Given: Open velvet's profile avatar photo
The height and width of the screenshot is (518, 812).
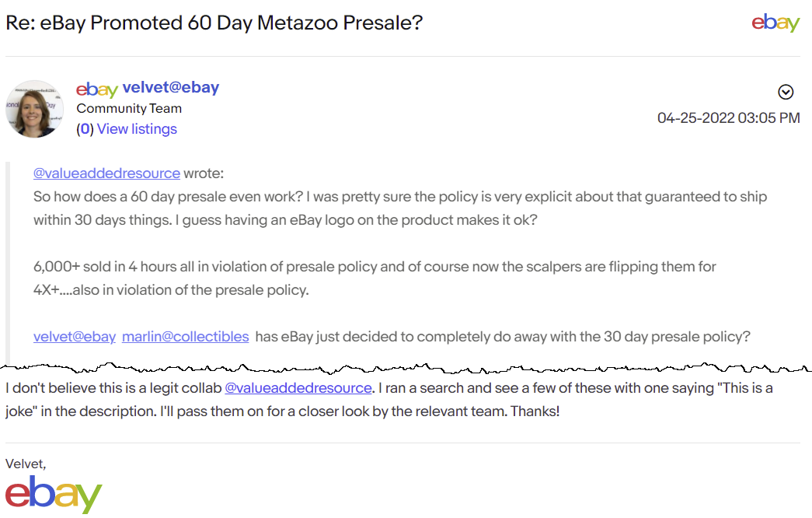Looking at the screenshot, I should [x=35, y=109].
